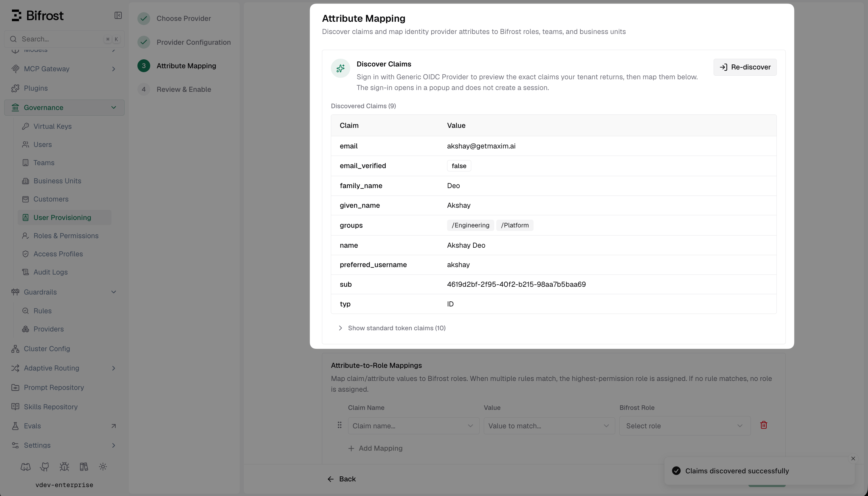
Task: Click the Akshay Deo name value
Action: [466, 245]
